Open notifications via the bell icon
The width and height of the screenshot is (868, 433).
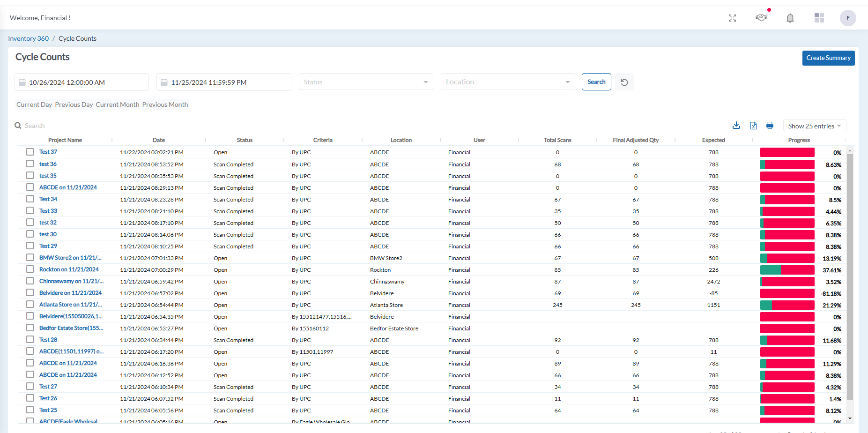[790, 18]
